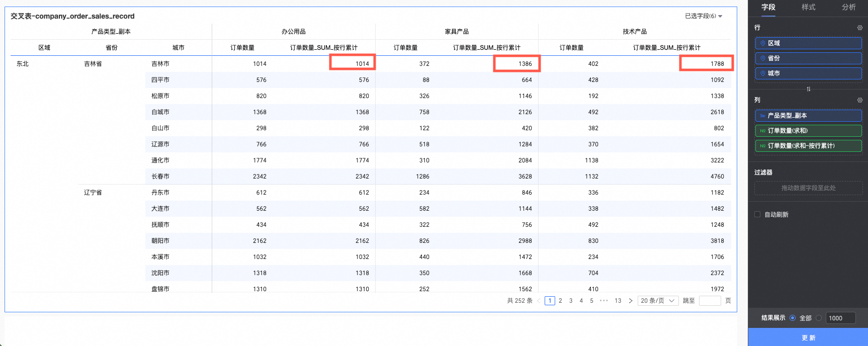Switch to the 样式 tab
868x346 pixels.
tap(809, 7)
